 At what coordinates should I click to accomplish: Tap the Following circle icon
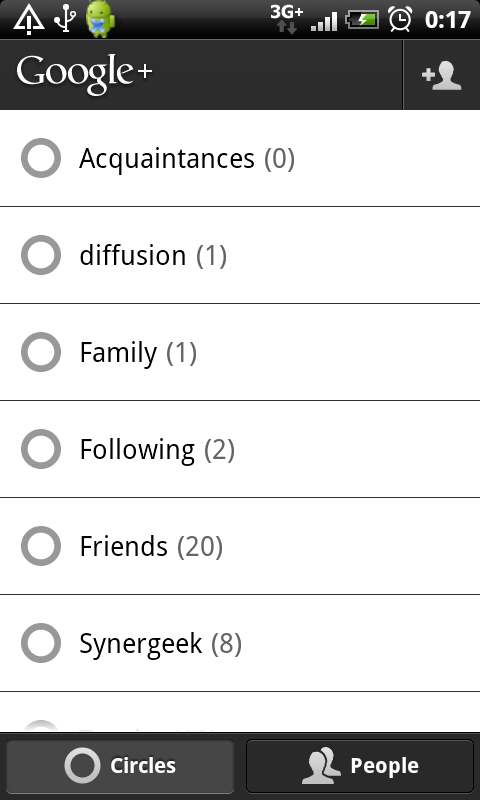pos(41,449)
